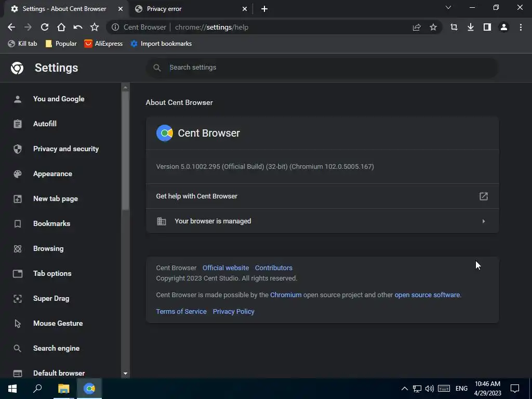The image size is (532, 399).
Task: Open Windows taskbar search
Action: 37,389
